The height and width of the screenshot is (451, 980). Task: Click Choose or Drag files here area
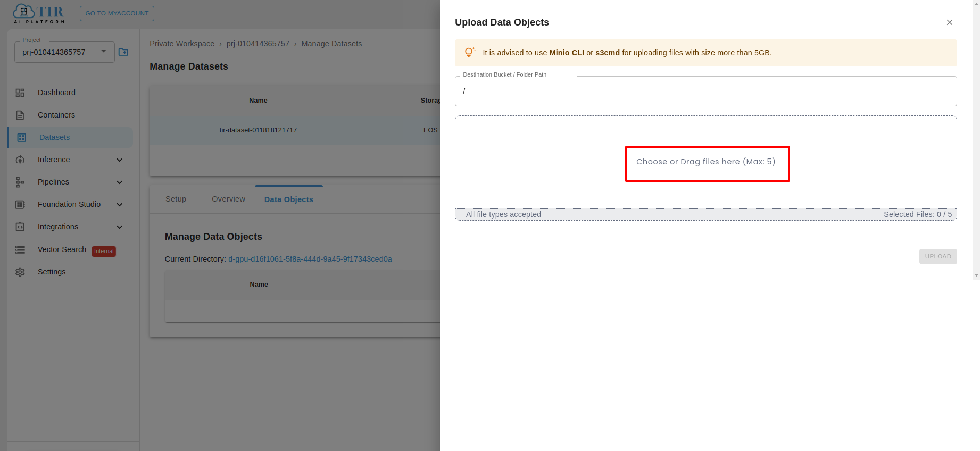(706, 162)
